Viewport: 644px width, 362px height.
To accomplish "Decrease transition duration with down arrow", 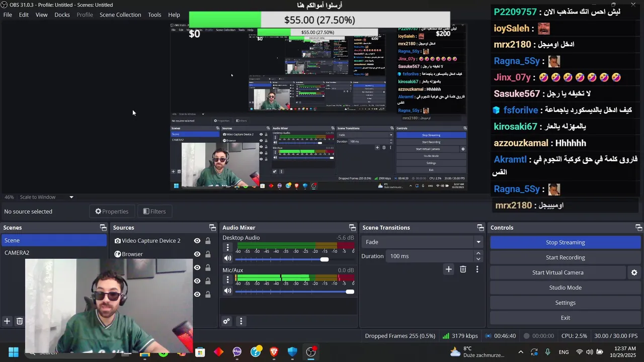I will point(478,259).
